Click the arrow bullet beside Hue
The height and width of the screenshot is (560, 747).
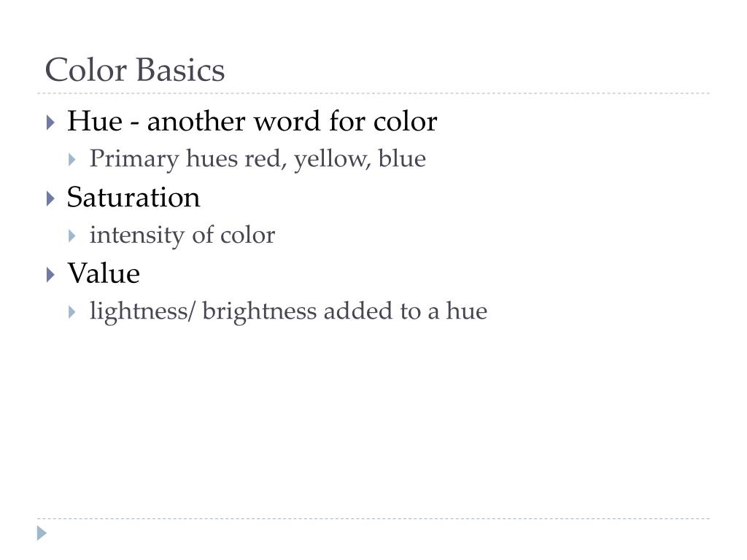pyautogui.click(x=50, y=122)
